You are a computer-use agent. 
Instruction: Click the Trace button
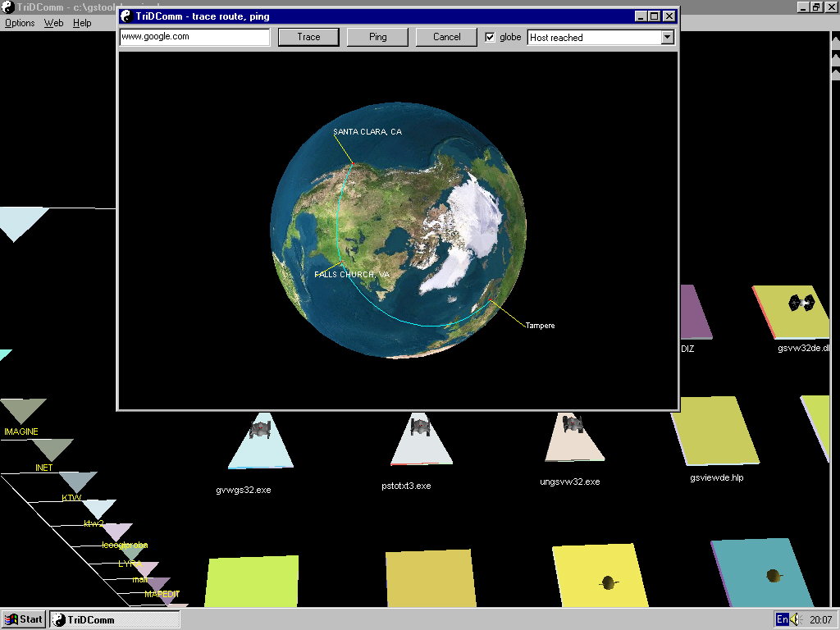point(308,37)
